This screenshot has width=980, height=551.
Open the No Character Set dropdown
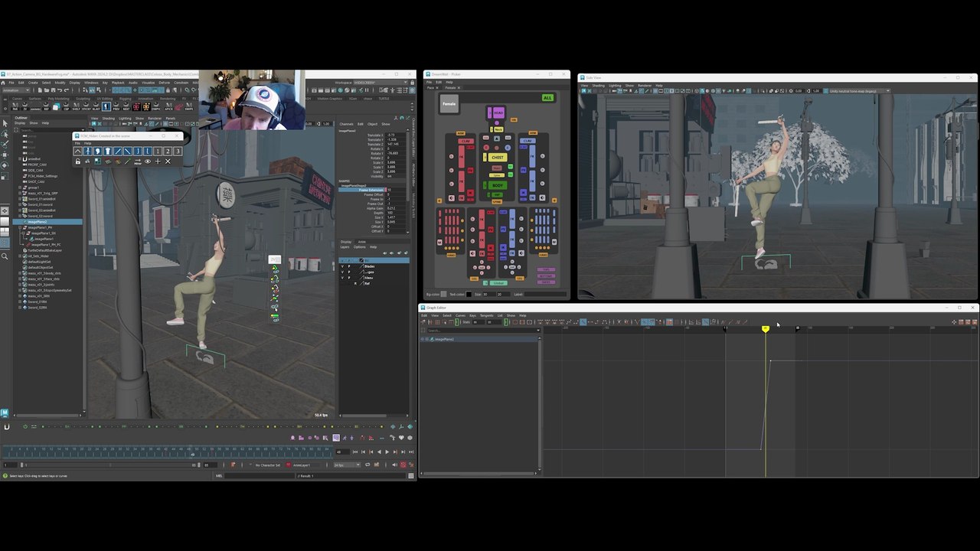tap(267, 465)
